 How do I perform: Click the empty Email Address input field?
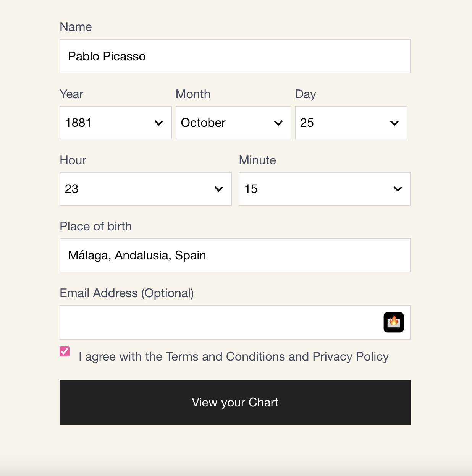[220, 322]
